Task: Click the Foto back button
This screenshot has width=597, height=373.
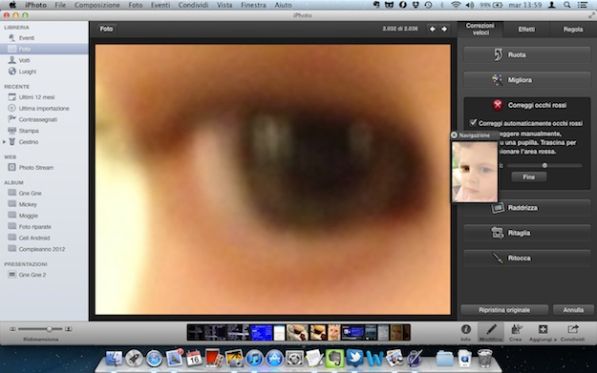Action: [106, 29]
